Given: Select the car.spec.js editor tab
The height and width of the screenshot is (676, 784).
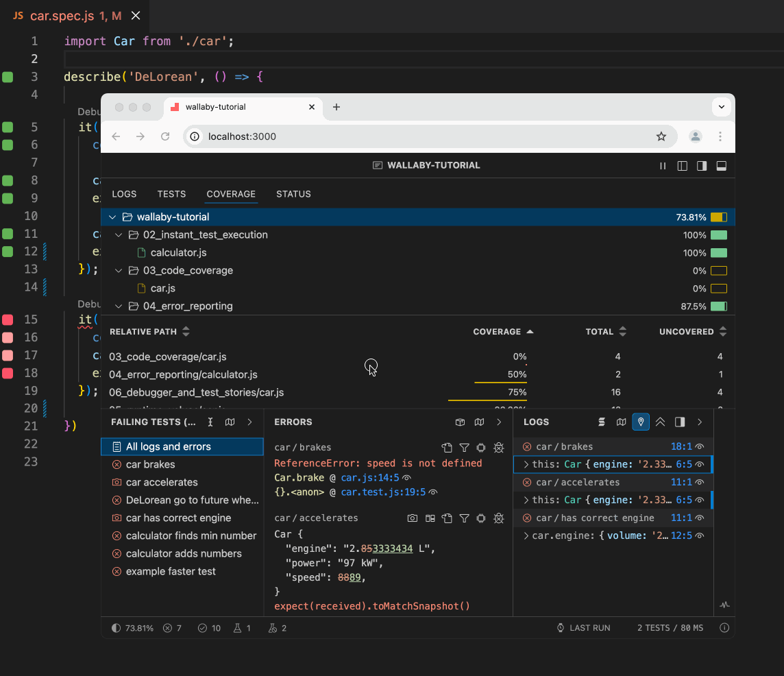Looking at the screenshot, I should click(75, 16).
